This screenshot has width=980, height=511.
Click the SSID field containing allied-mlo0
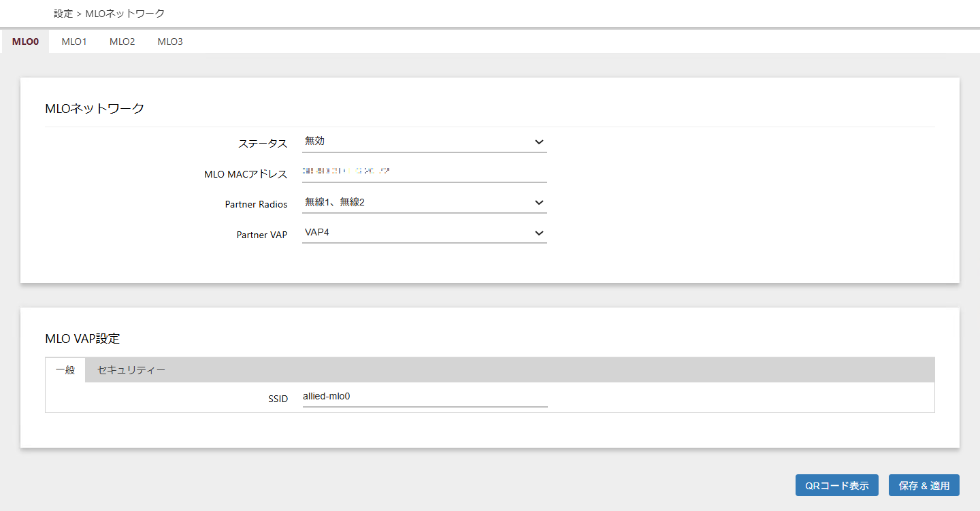click(x=424, y=396)
